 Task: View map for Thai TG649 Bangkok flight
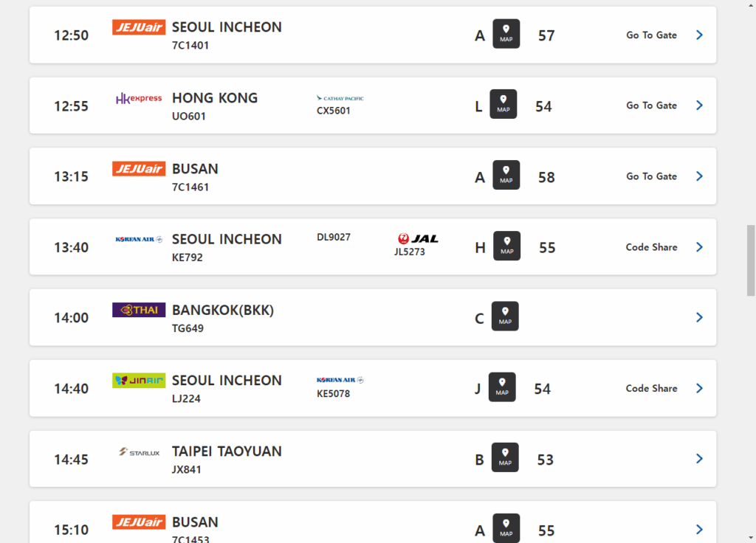click(x=505, y=317)
